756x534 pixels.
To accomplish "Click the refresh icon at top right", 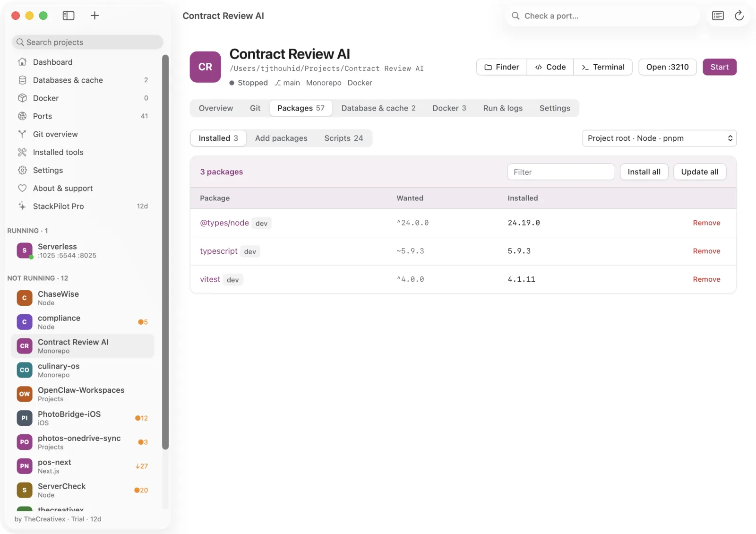I will coord(739,16).
